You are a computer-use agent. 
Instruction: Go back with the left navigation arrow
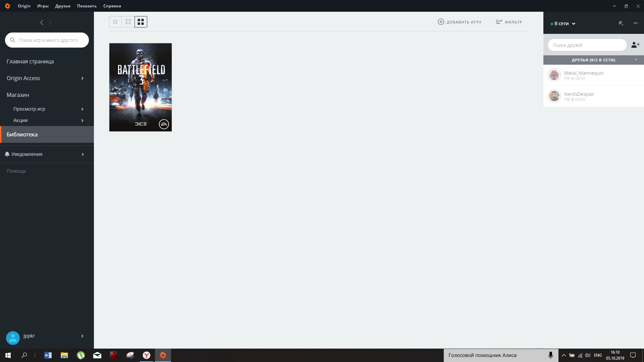(42, 22)
